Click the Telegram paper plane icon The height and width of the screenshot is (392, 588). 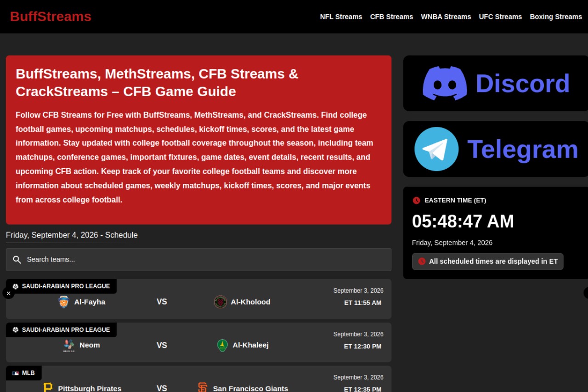pos(436,149)
